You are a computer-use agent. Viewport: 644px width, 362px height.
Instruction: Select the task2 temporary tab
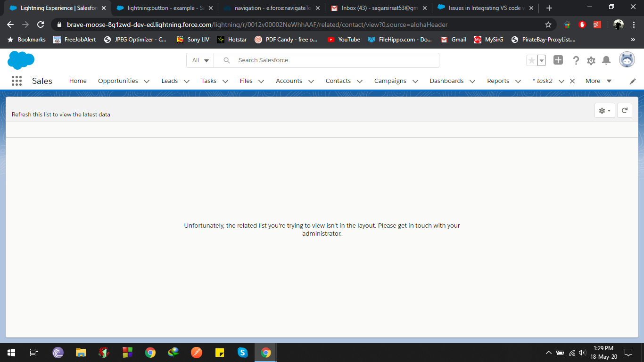543,81
